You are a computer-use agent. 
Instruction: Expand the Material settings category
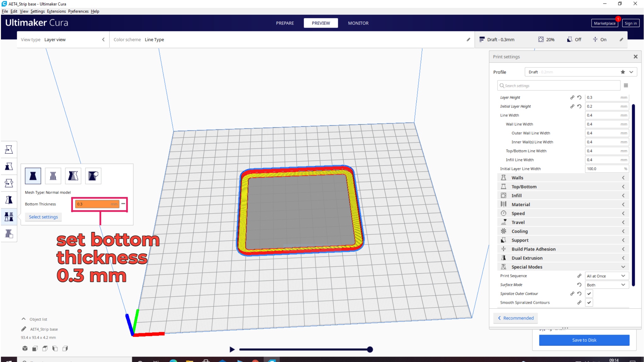click(563, 205)
